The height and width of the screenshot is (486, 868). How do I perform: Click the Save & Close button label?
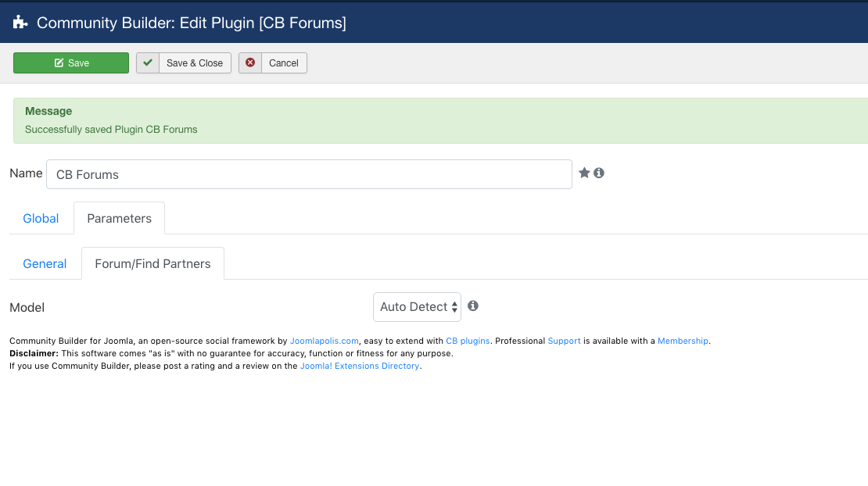(x=195, y=63)
